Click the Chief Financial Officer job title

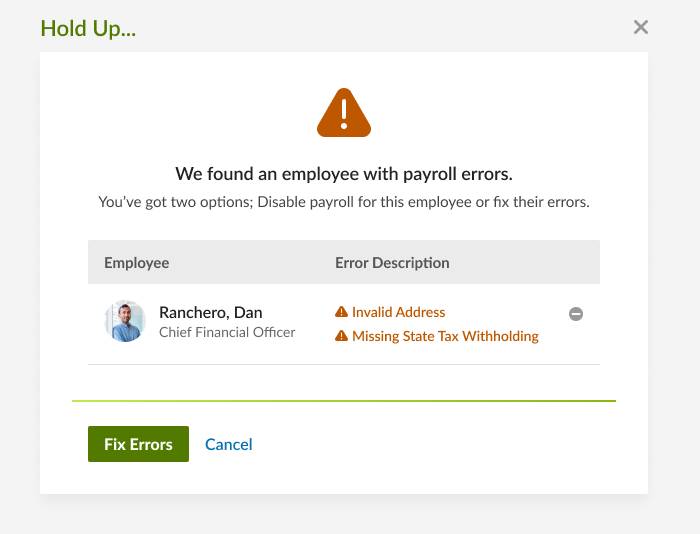227,332
